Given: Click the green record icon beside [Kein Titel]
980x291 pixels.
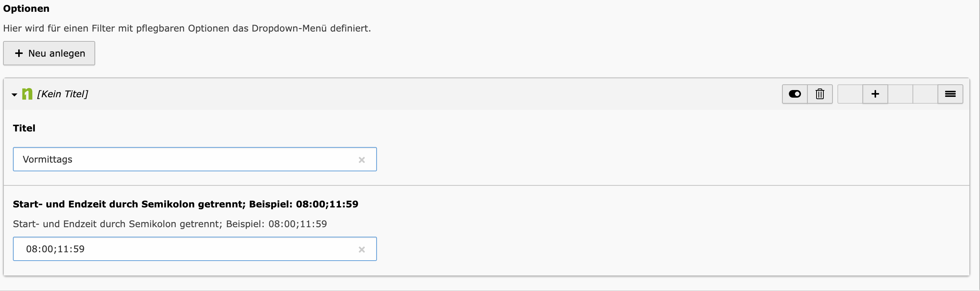Looking at the screenshot, I should coord(27,94).
